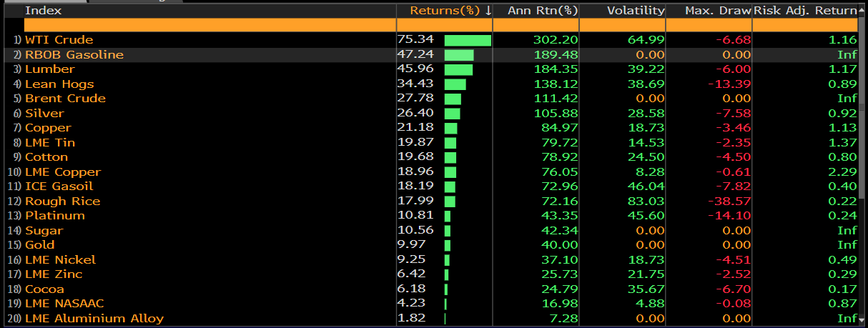Click WTI Crude volatility value 64.99
Screen dimensions: 868x328
(x=647, y=40)
